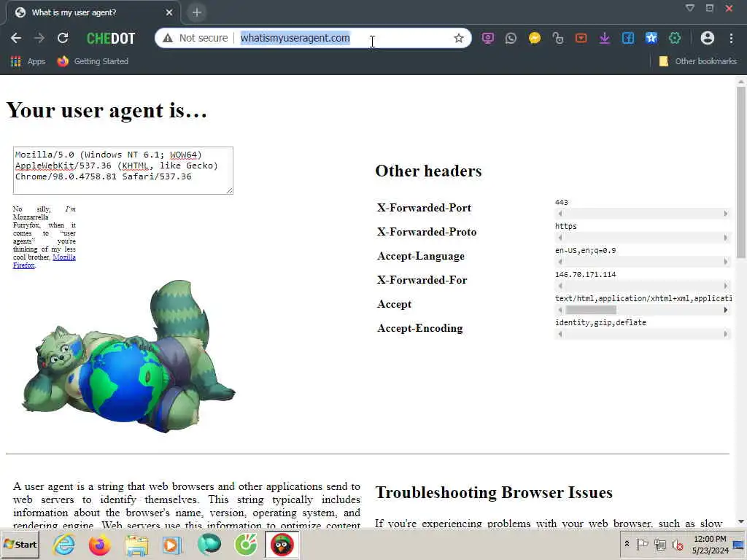The height and width of the screenshot is (560, 747).
Task: Open the user profile avatar
Action: (708, 38)
